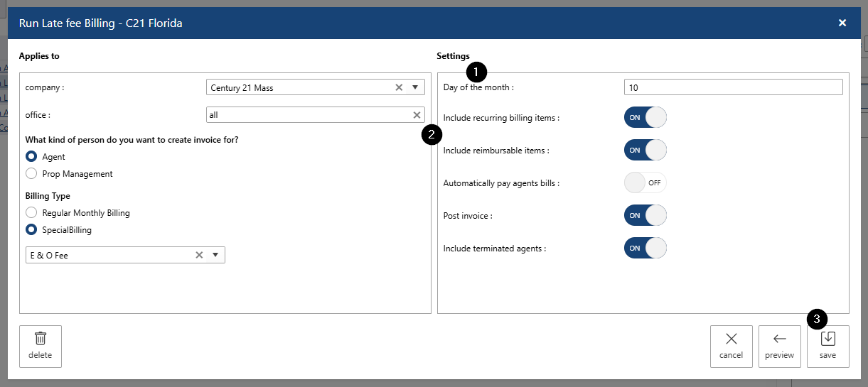The height and width of the screenshot is (387, 868).
Task: Click the Day of the month field
Action: pos(732,87)
